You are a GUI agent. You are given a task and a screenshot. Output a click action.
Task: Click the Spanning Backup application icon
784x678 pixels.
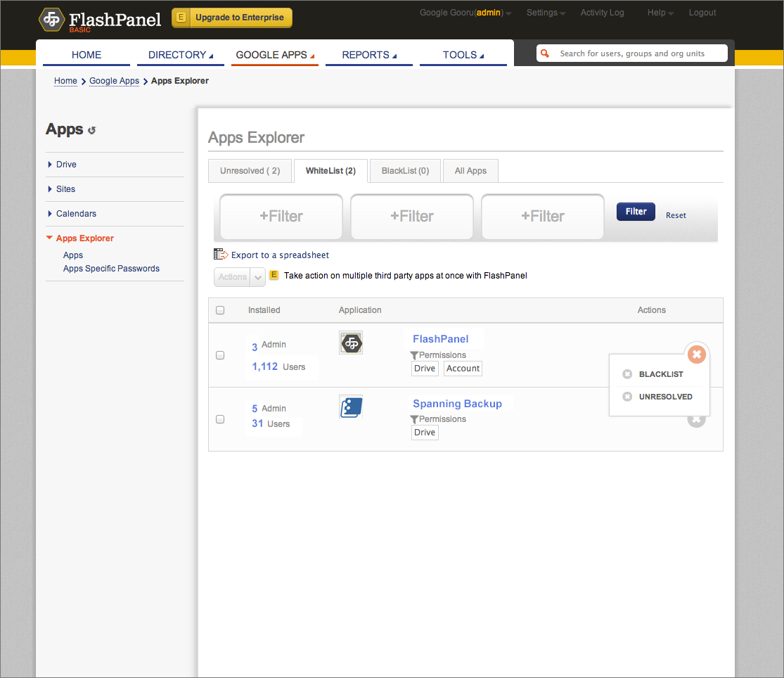(x=350, y=407)
